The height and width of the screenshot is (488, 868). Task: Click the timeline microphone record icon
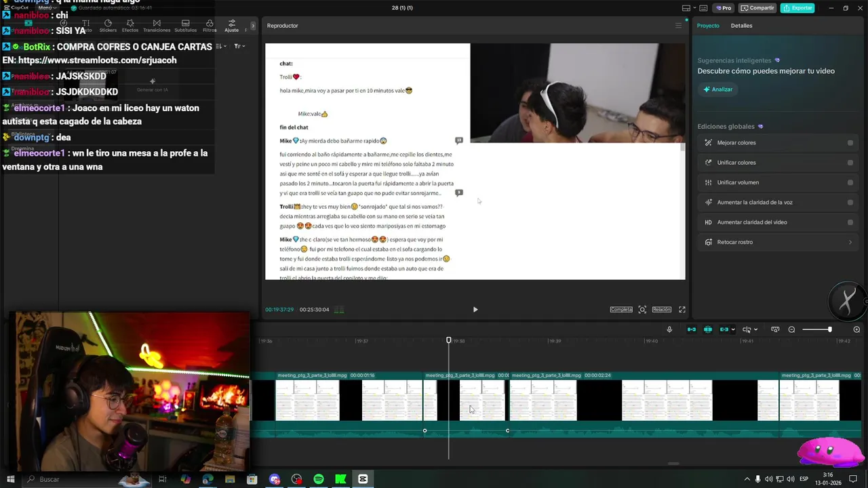tap(669, 329)
